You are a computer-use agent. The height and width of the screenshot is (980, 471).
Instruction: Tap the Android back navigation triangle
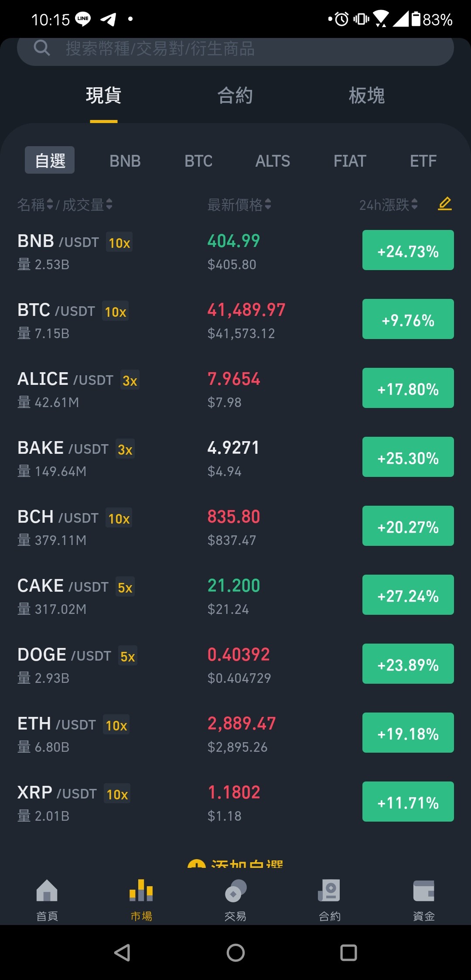click(122, 953)
